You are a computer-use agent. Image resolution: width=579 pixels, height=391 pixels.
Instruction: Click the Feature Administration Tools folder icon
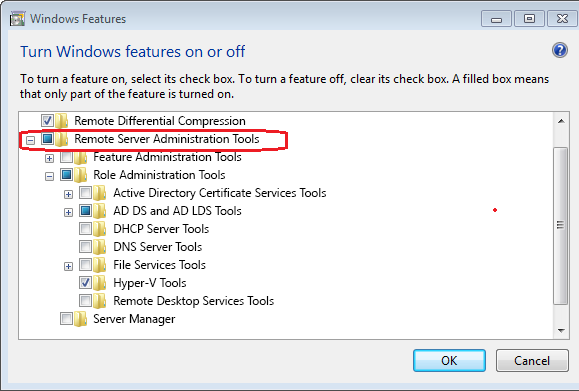80,157
